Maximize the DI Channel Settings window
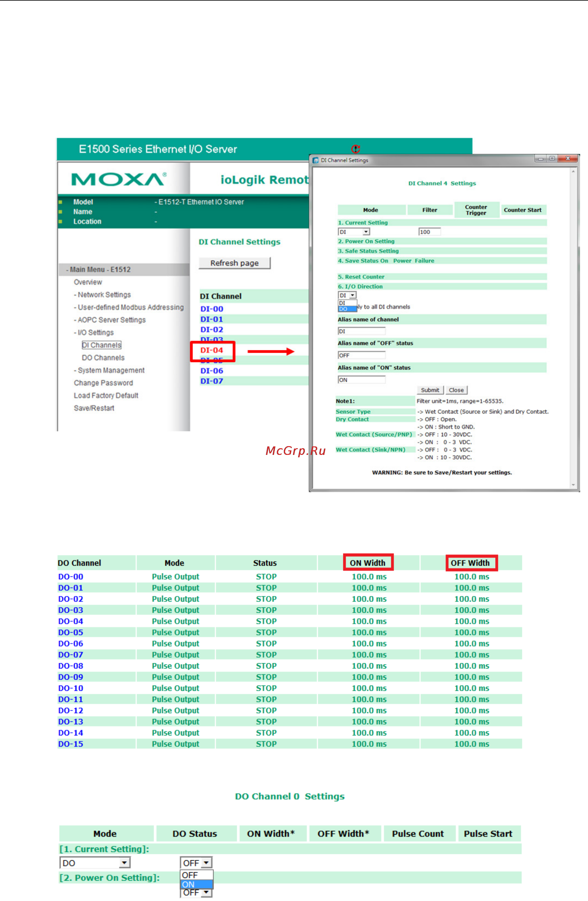Image resolution: width=588 pixels, height=901 pixels. tap(552, 159)
